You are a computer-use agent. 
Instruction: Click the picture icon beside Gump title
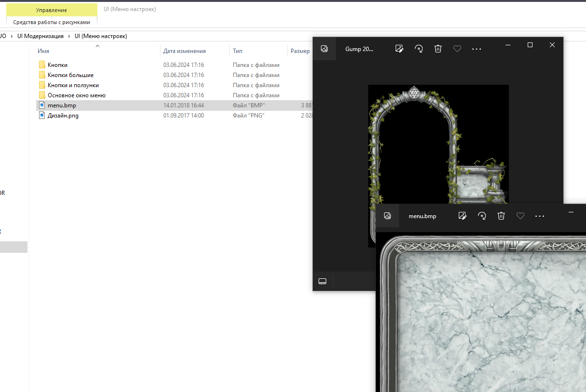click(324, 49)
